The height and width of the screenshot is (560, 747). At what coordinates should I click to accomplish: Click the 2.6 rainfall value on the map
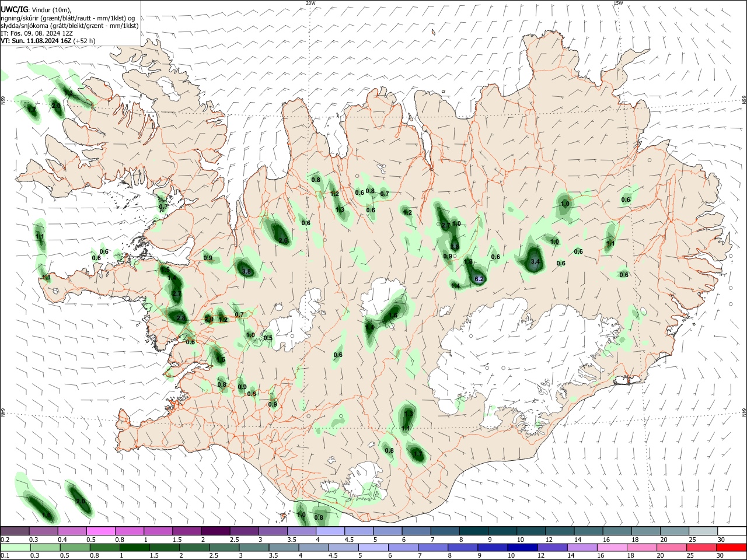coord(284,240)
